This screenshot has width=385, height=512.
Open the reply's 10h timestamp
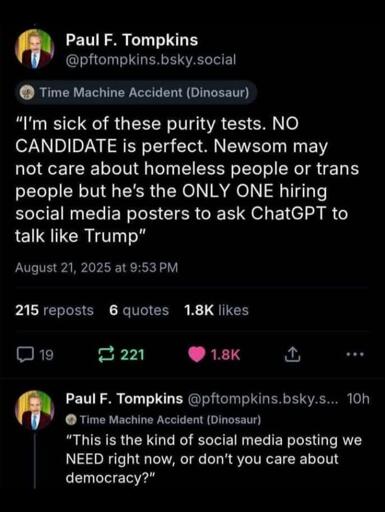(358, 398)
